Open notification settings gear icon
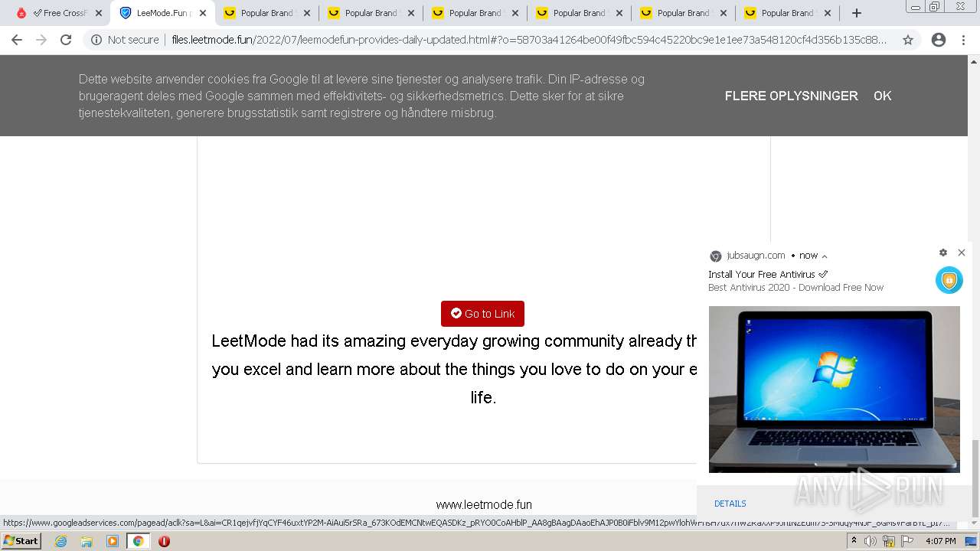The width and height of the screenshot is (980, 551). (x=943, y=253)
